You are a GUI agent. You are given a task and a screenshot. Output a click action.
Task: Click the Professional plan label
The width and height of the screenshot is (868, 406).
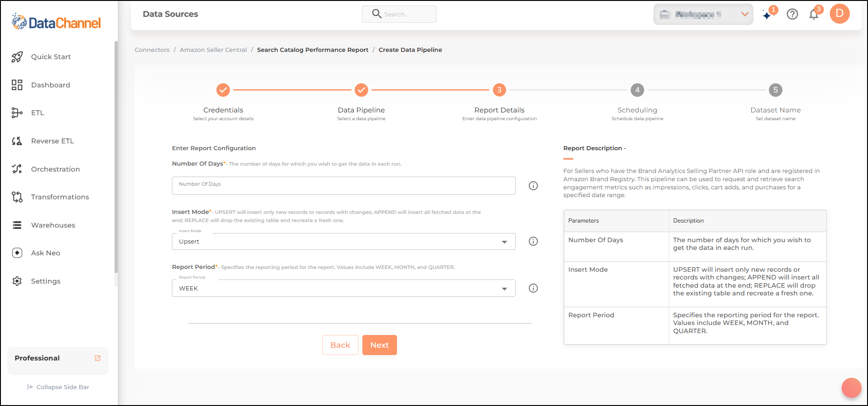click(x=37, y=358)
